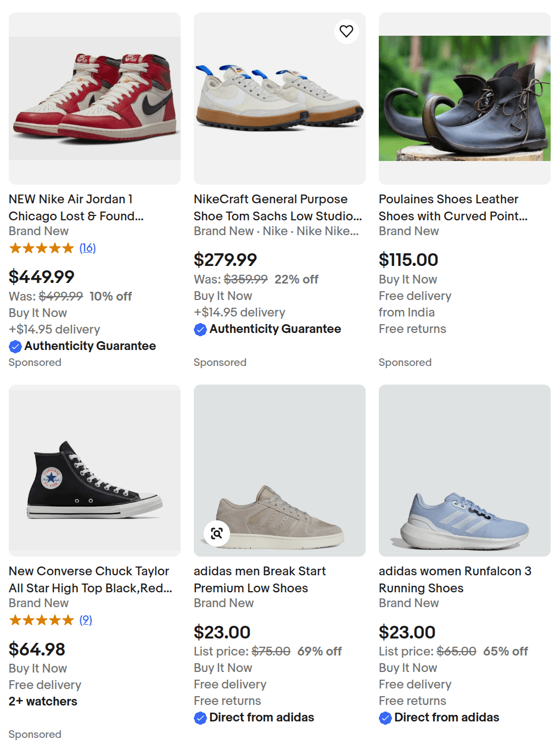Click the Authenticity Guarantee checkmark badge under NikeCraft listing

pyautogui.click(x=200, y=330)
